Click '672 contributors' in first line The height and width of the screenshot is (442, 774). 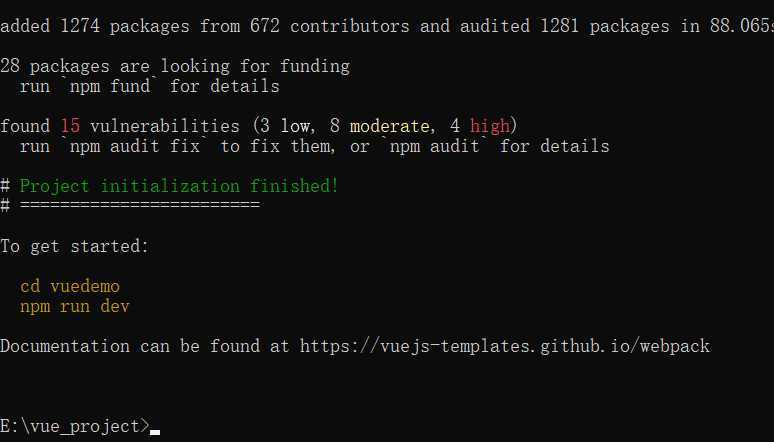pos(329,26)
